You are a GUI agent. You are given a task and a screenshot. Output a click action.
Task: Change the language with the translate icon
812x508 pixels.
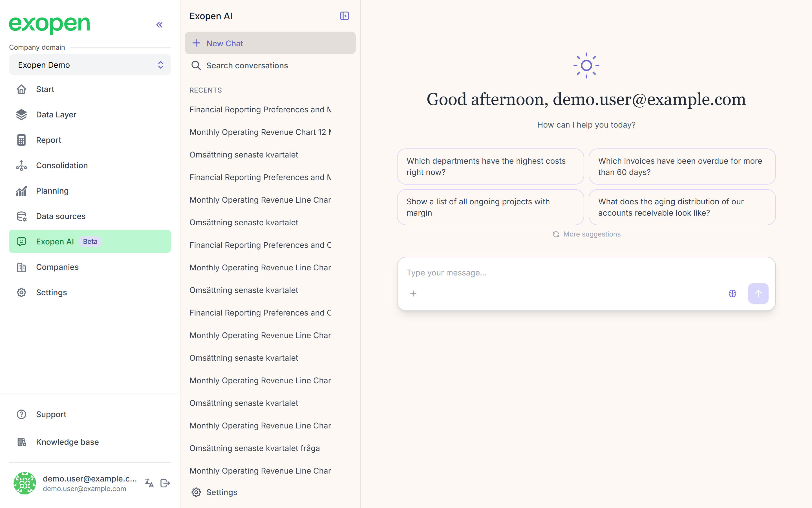tap(149, 483)
